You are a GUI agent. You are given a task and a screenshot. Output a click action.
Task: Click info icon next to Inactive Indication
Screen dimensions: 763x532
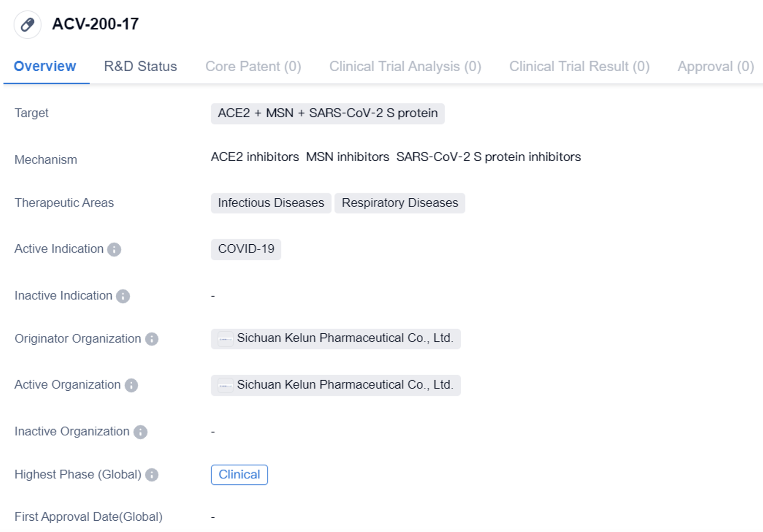(x=123, y=296)
